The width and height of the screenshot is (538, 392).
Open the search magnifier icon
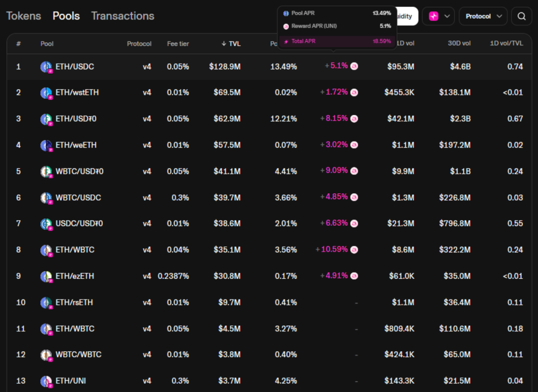tap(522, 16)
